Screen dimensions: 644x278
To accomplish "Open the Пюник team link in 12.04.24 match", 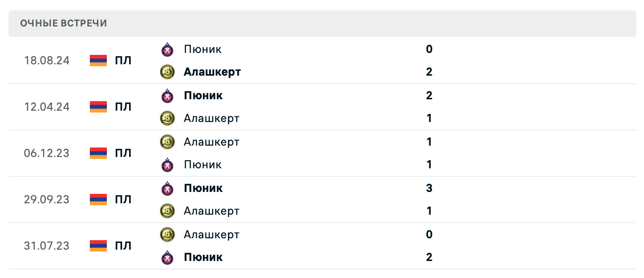I will (x=203, y=96).
